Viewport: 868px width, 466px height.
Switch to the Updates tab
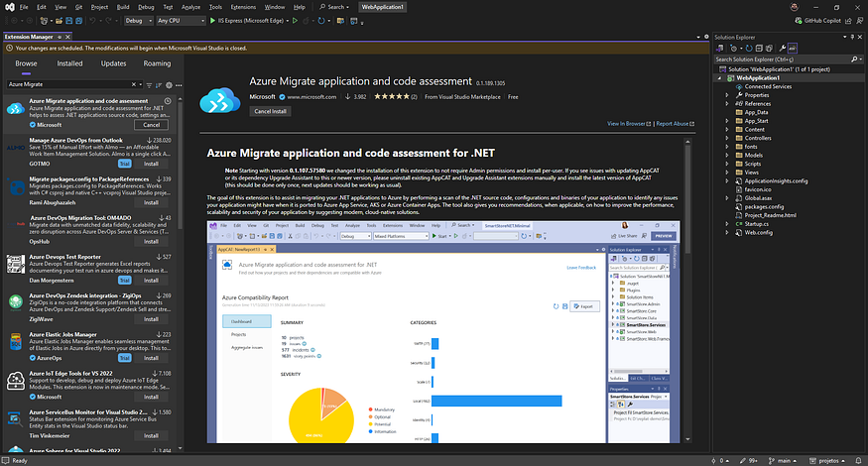(113, 63)
